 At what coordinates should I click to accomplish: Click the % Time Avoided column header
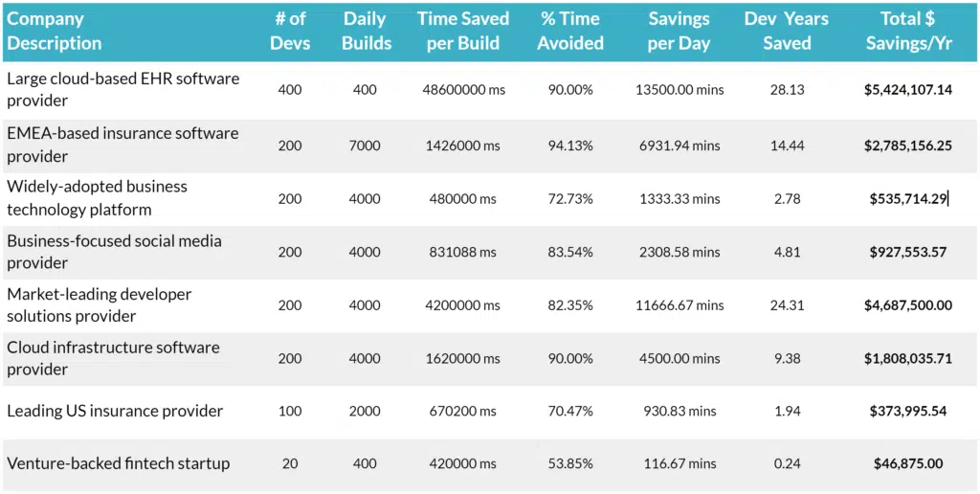pyautogui.click(x=570, y=31)
